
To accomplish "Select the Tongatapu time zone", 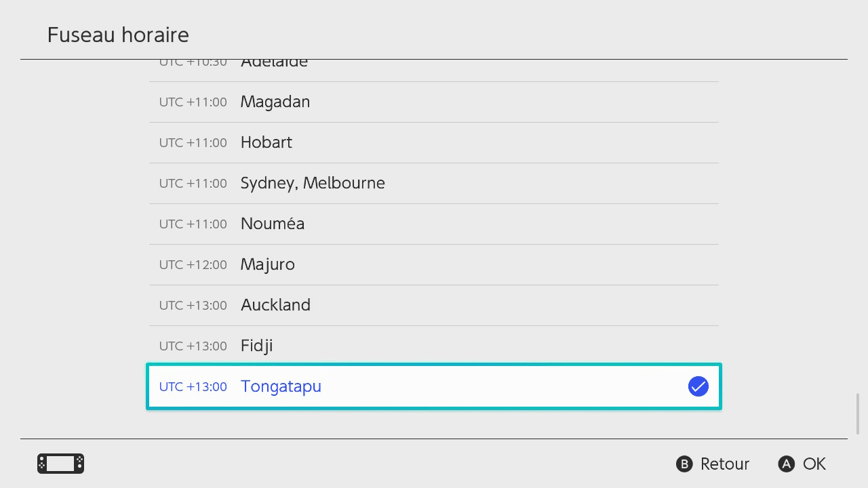I will tap(434, 386).
